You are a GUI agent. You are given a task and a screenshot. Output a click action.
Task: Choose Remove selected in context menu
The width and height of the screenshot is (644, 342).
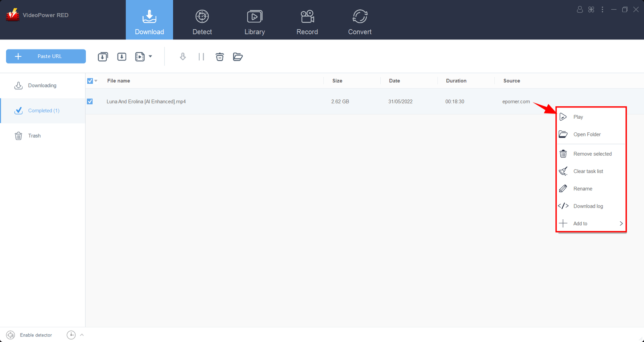click(x=591, y=154)
